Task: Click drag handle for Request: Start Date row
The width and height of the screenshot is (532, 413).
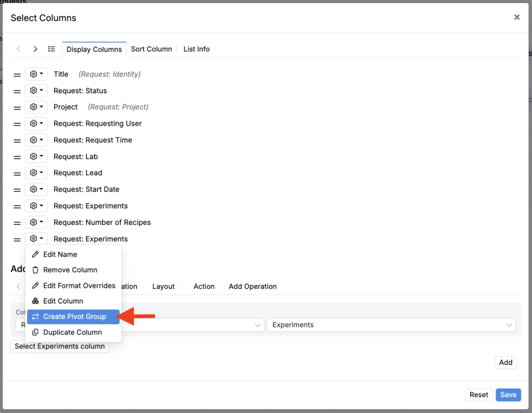Action: point(17,190)
